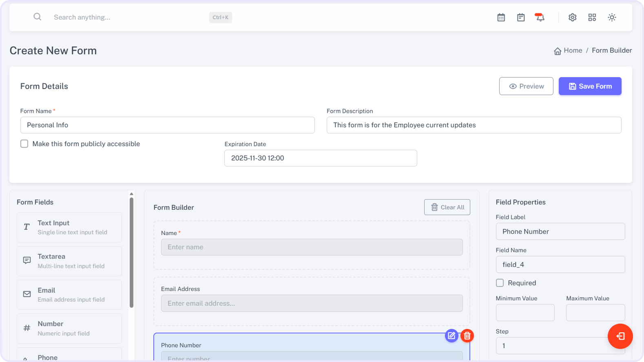Image resolution: width=644 pixels, height=362 pixels.
Task: Select the Text Input field type
Action: point(69,227)
